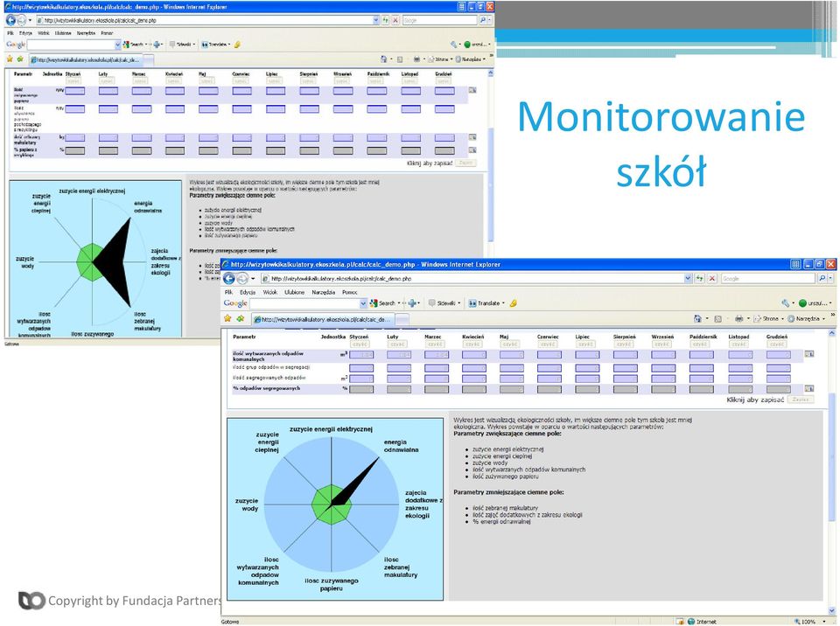Expand the Strona dropdown in the back window
840x626 pixels.
[x=451, y=59]
